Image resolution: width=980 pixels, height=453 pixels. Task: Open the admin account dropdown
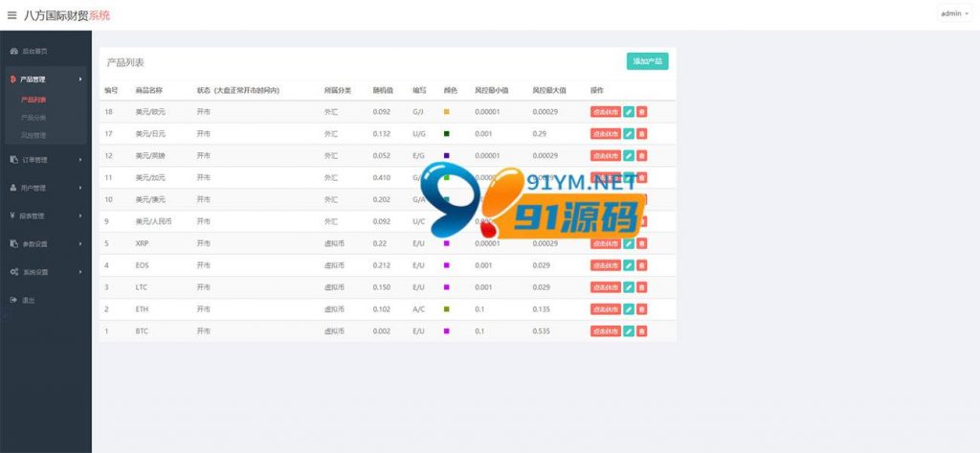coord(954,13)
